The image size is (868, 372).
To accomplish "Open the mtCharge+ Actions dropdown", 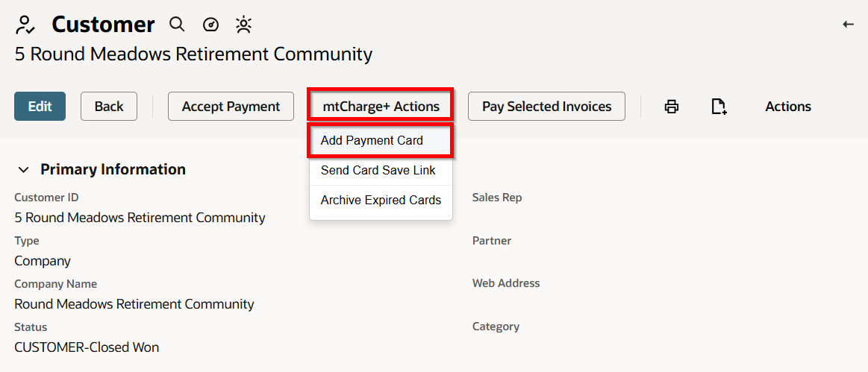I will [381, 106].
